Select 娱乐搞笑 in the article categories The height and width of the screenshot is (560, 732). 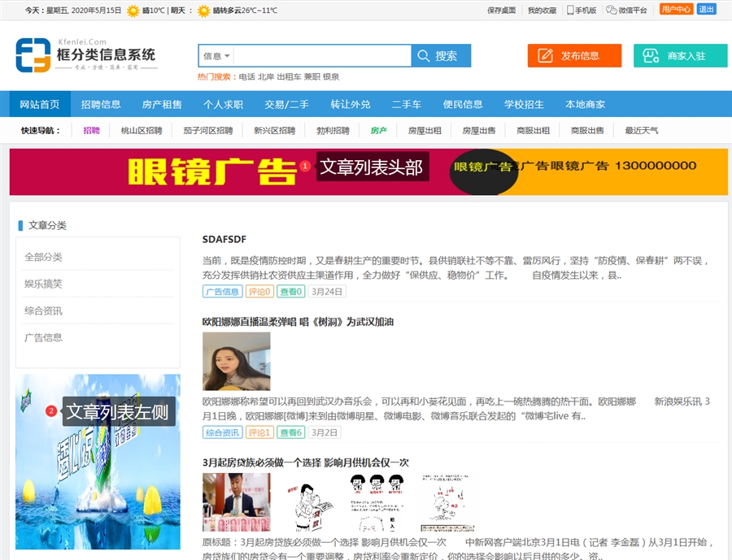pos(43,284)
